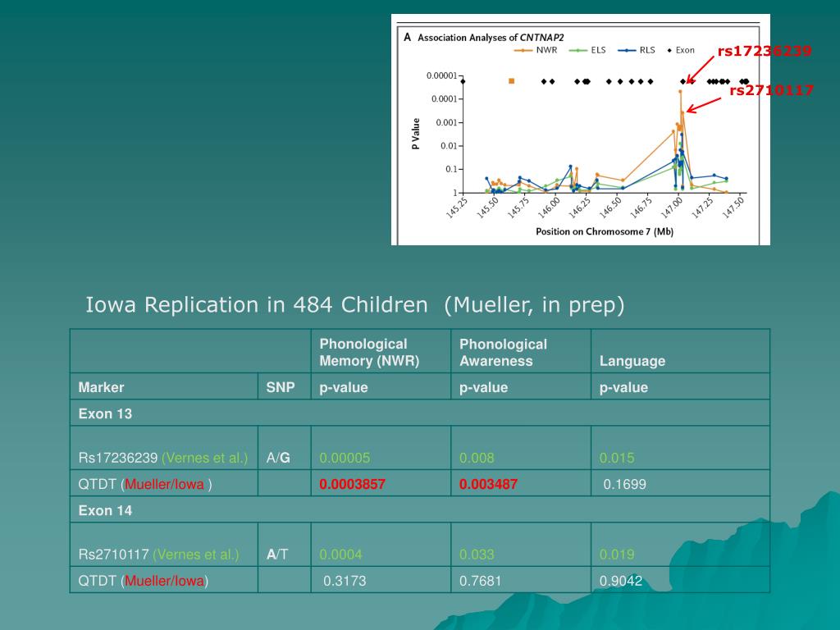
Task: Select the value 0.019
Action: pos(617,555)
